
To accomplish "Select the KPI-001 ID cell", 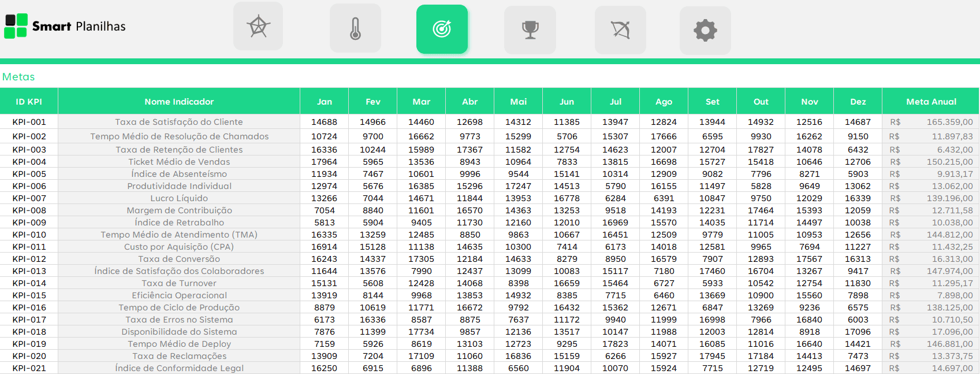I will pos(29,122).
